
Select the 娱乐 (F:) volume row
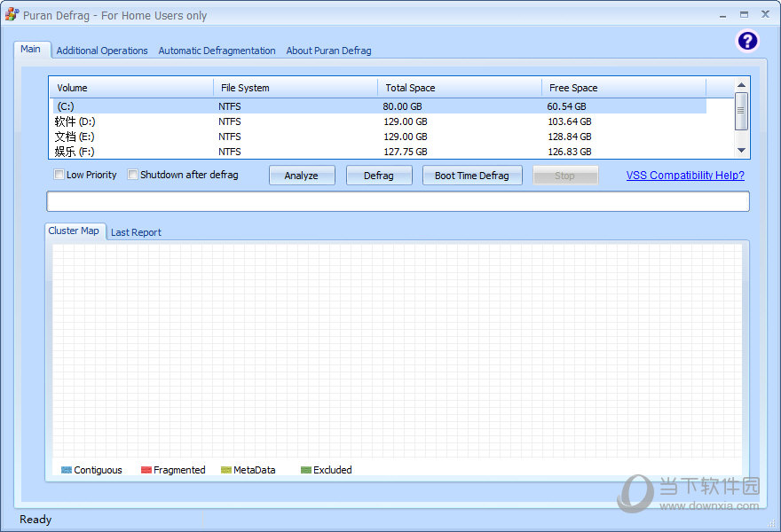pyautogui.click(x=380, y=152)
